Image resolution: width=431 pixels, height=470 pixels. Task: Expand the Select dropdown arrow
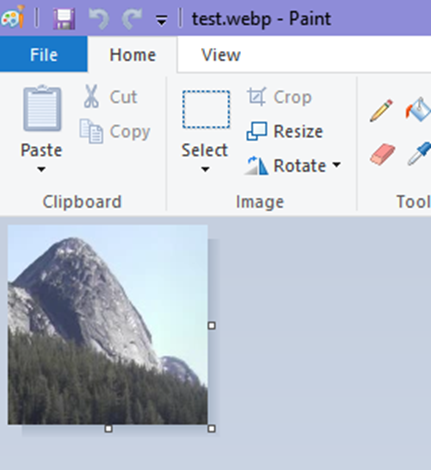(x=205, y=169)
